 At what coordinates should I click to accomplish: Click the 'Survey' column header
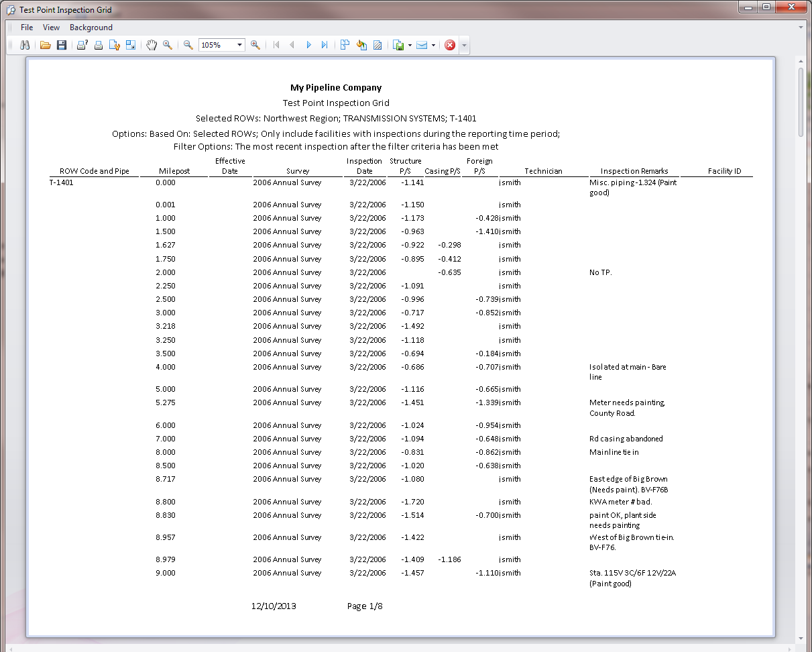[298, 171]
